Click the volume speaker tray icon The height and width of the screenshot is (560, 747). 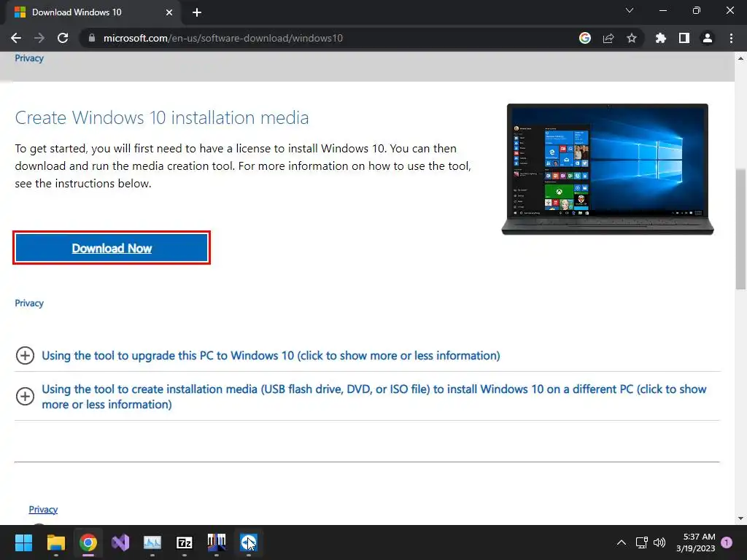pyautogui.click(x=659, y=542)
